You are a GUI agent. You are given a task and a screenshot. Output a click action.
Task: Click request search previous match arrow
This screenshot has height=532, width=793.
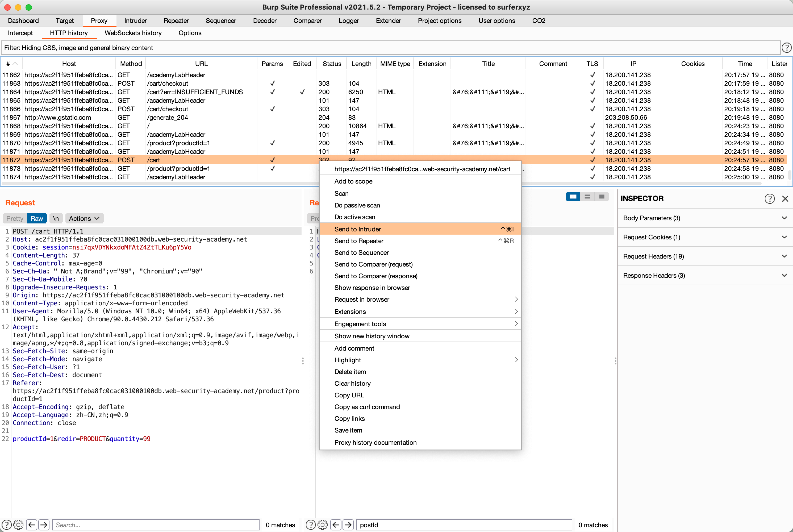pos(32,525)
